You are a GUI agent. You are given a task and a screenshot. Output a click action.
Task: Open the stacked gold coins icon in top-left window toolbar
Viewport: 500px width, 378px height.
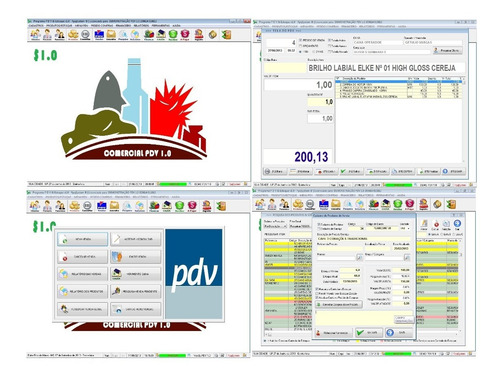[73, 34]
